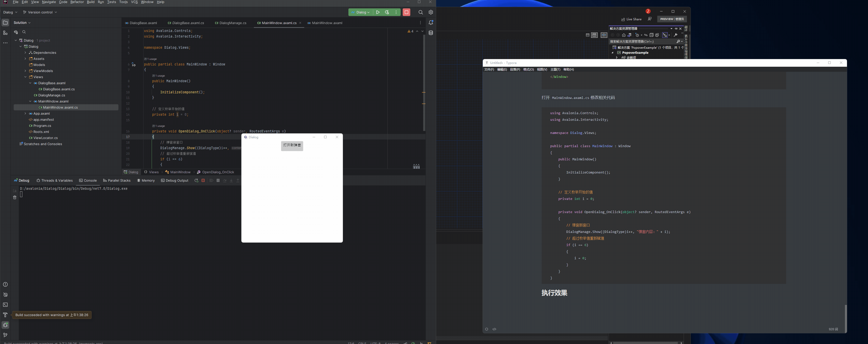Open the Database tool window icon

tap(431, 33)
